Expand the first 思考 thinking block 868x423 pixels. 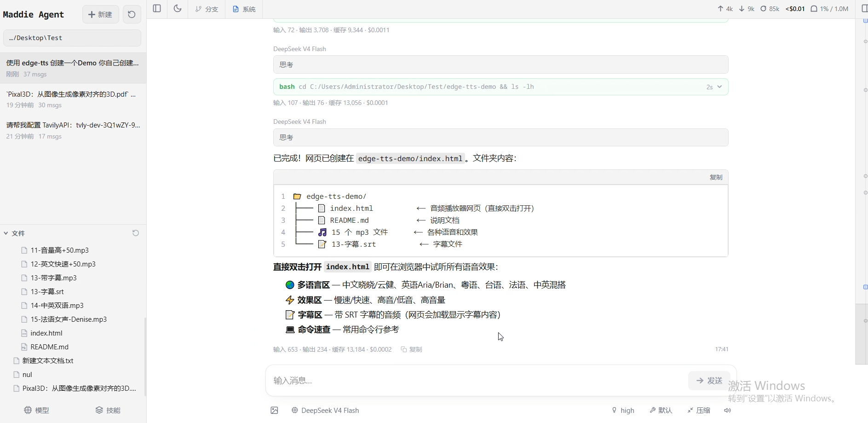(x=500, y=64)
